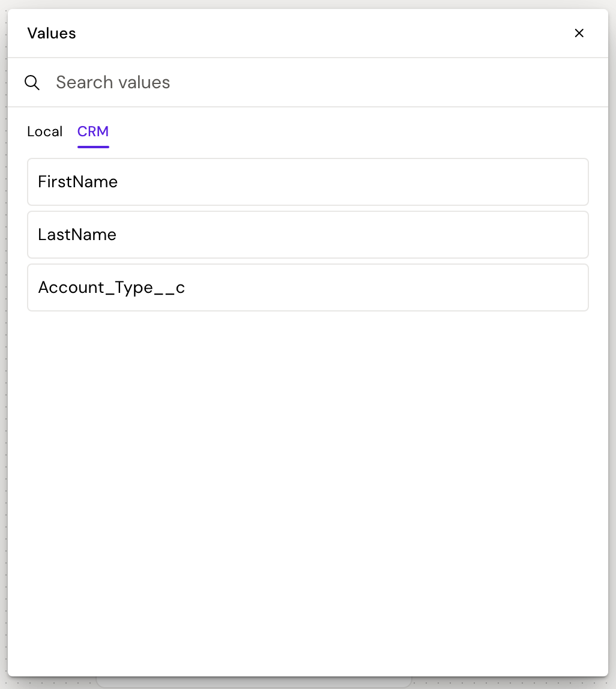Click the magnifying glass search icon

coord(32,83)
